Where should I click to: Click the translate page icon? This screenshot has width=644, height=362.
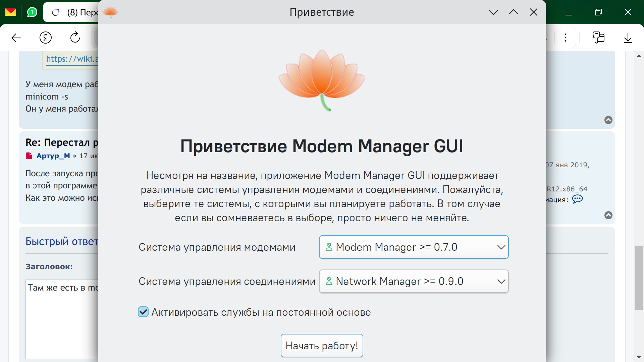(598, 38)
